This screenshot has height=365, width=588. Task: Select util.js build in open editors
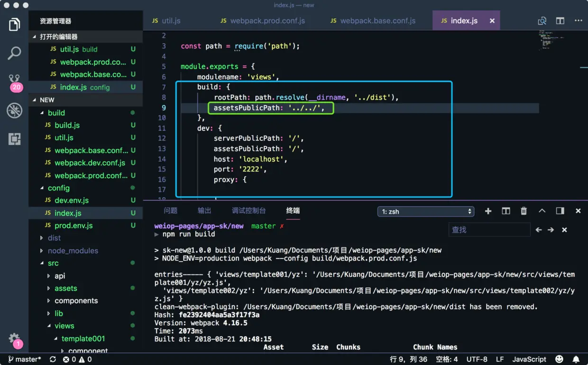[85, 49]
